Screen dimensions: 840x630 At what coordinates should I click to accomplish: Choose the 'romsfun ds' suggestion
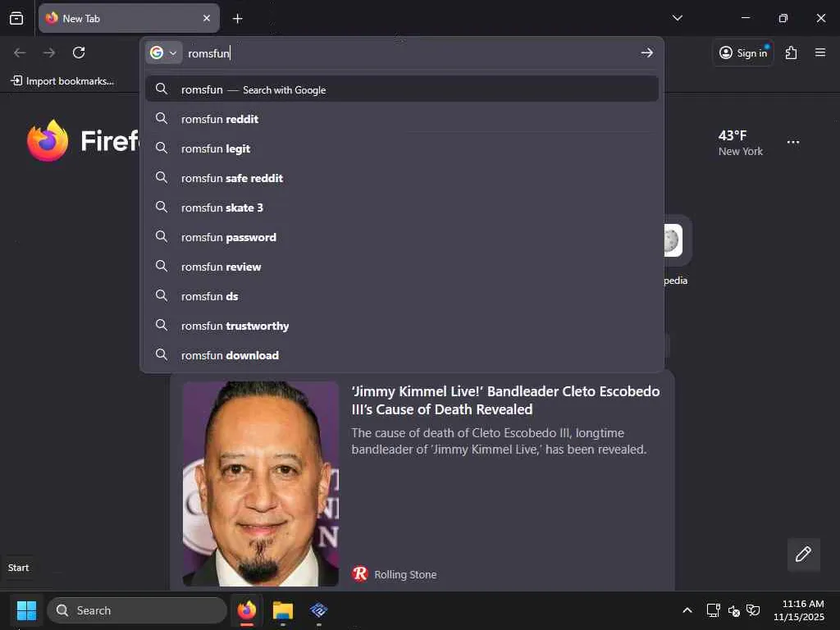[x=402, y=295]
